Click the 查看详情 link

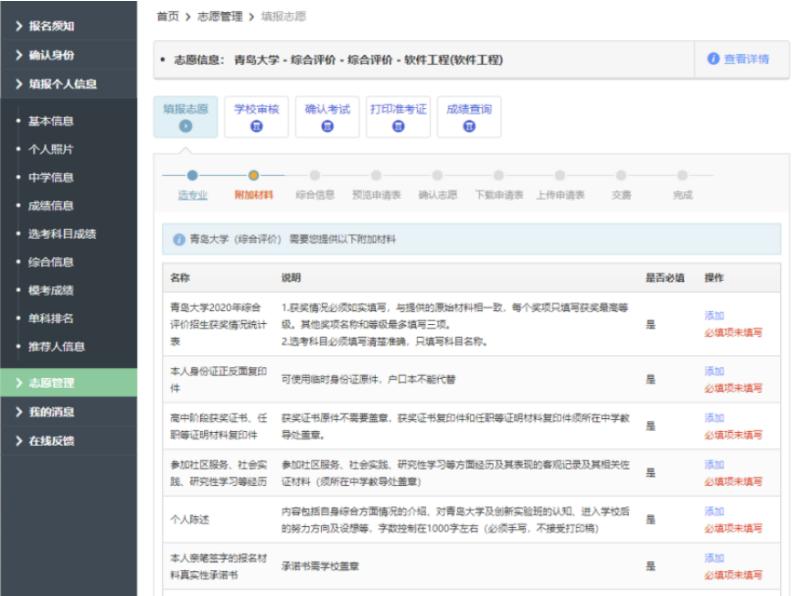point(746,59)
